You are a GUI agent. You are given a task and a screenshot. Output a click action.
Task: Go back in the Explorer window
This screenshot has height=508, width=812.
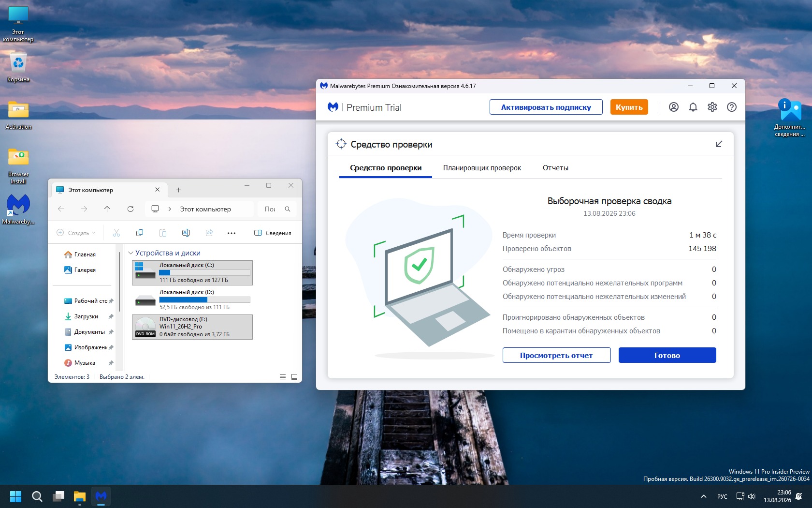(61, 209)
